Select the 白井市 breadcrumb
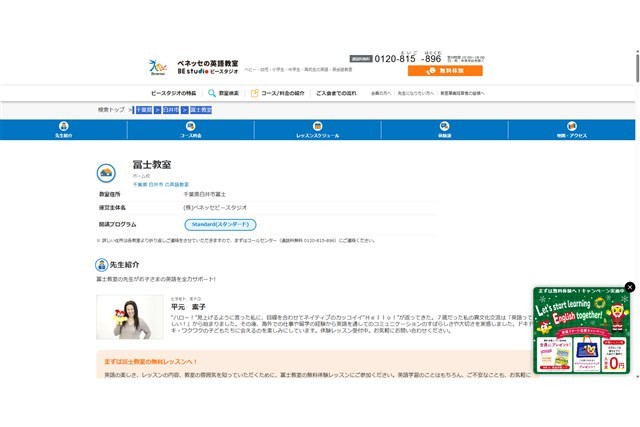Image resolution: width=640 pixels, height=427 pixels. point(171,110)
